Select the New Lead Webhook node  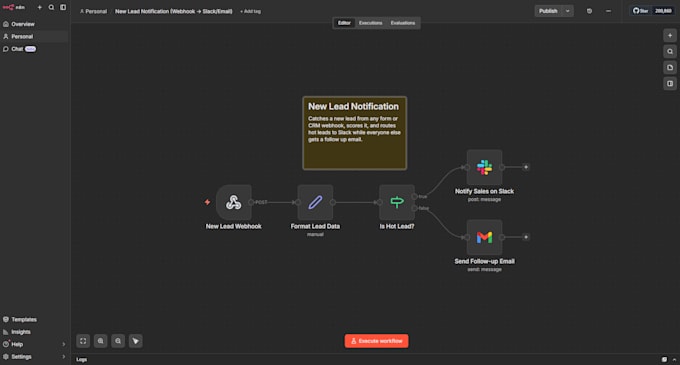(233, 202)
